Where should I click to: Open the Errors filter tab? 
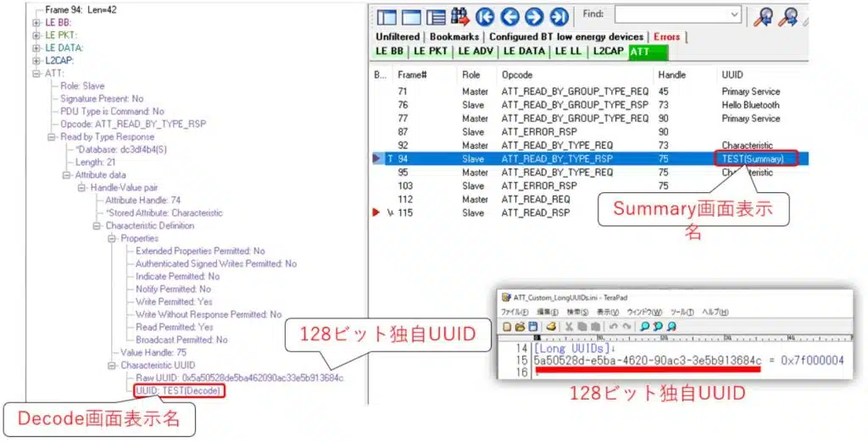pyautogui.click(x=666, y=37)
